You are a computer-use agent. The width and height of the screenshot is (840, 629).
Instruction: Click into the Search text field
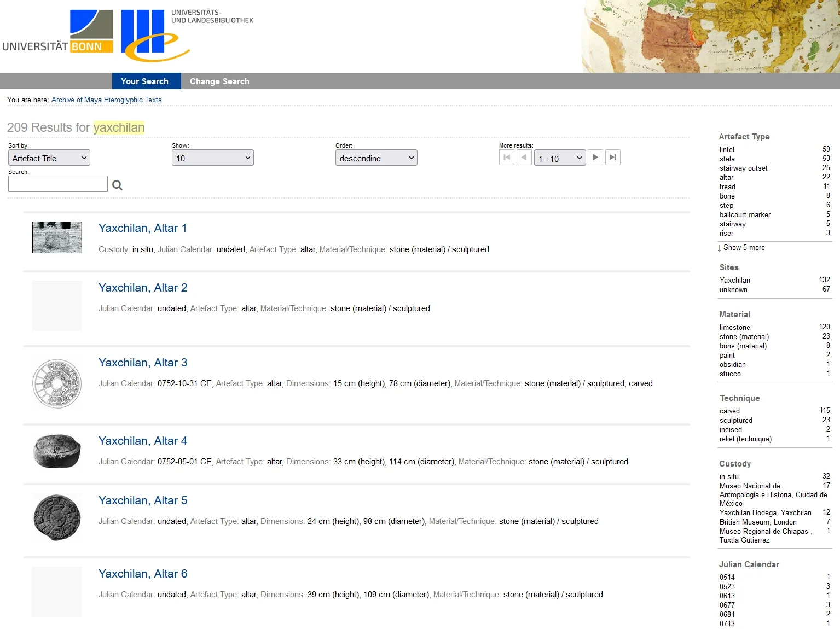click(x=58, y=184)
